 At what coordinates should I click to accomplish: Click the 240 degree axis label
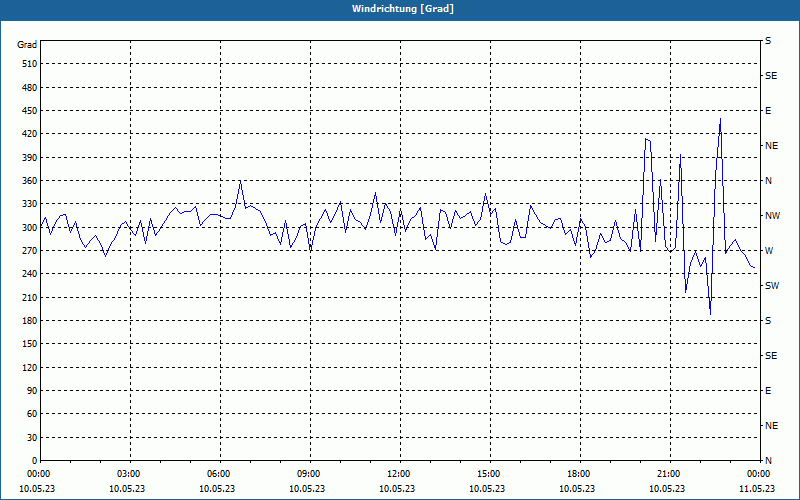point(30,274)
